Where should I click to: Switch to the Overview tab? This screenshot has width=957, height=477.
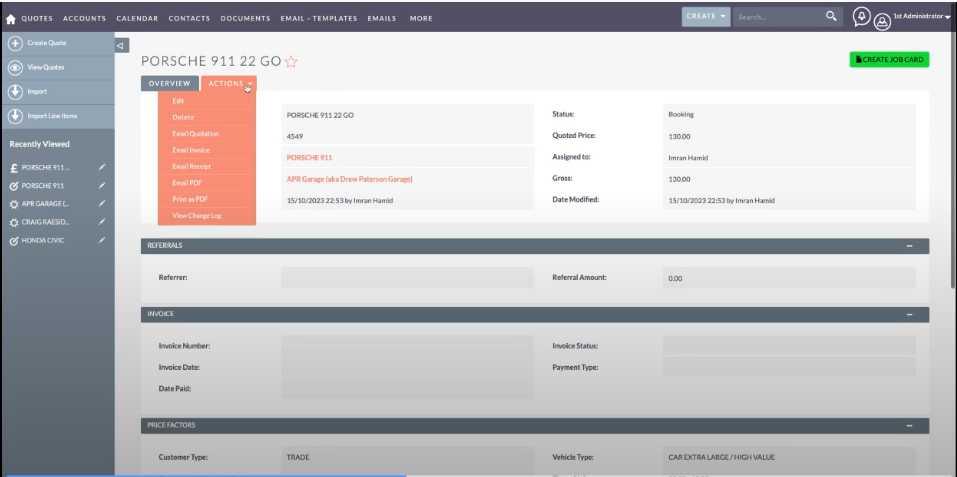[169, 84]
